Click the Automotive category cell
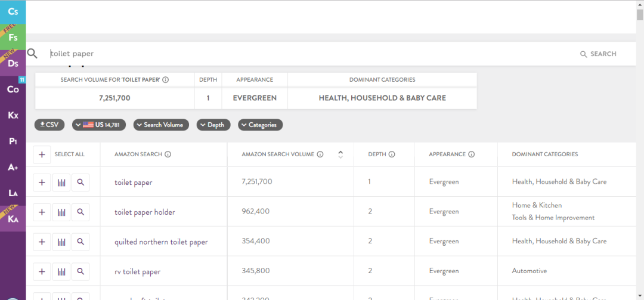This screenshot has width=644, height=300. [530, 271]
